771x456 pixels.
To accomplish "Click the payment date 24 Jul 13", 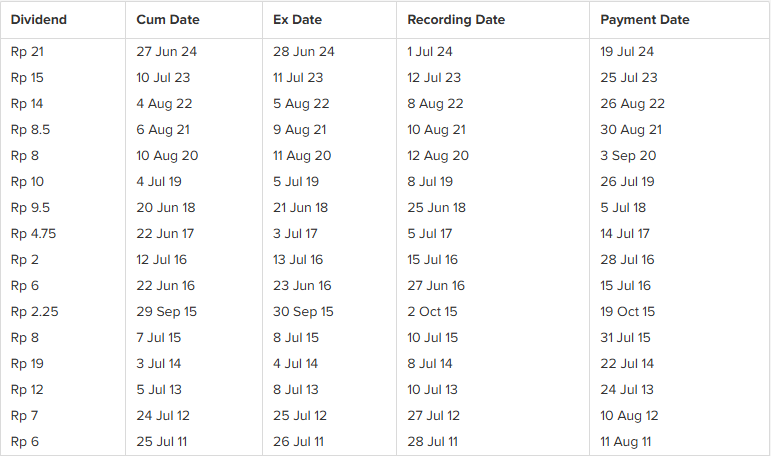I will point(627,390).
